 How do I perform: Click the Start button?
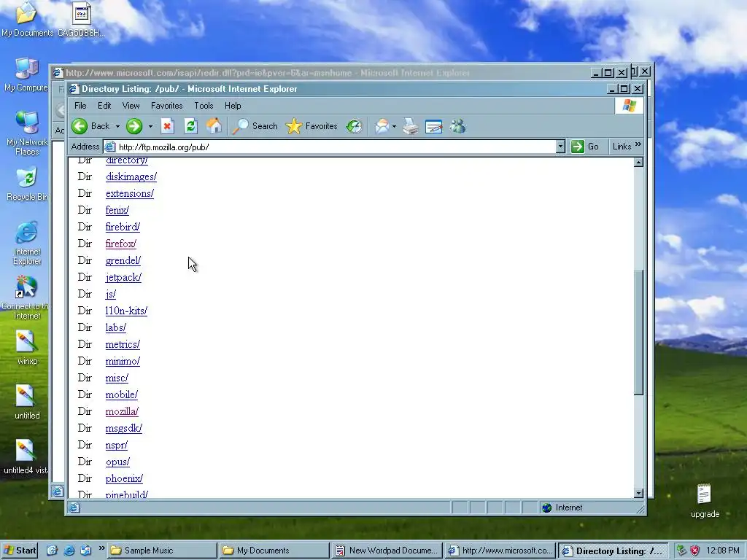point(20,551)
